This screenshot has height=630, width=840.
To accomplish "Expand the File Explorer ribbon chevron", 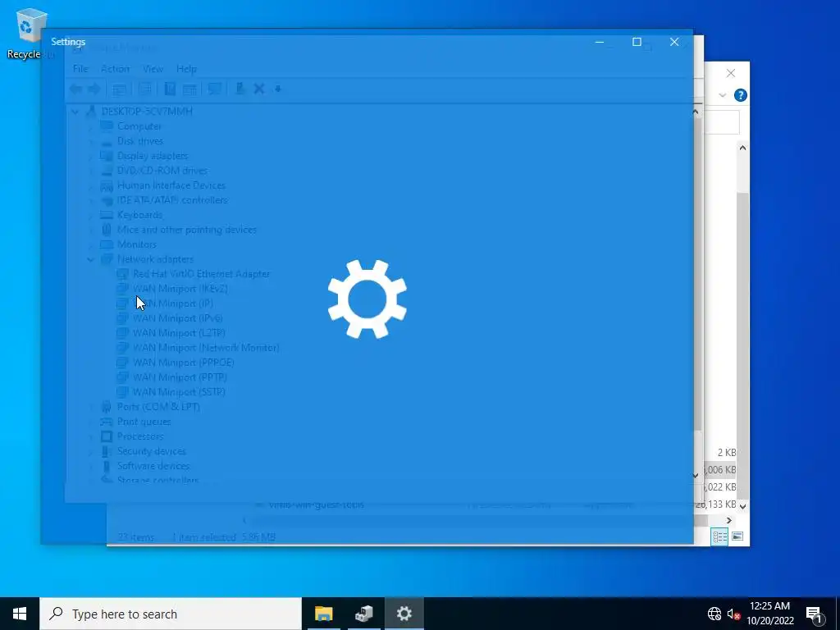I will tap(722, 95).
